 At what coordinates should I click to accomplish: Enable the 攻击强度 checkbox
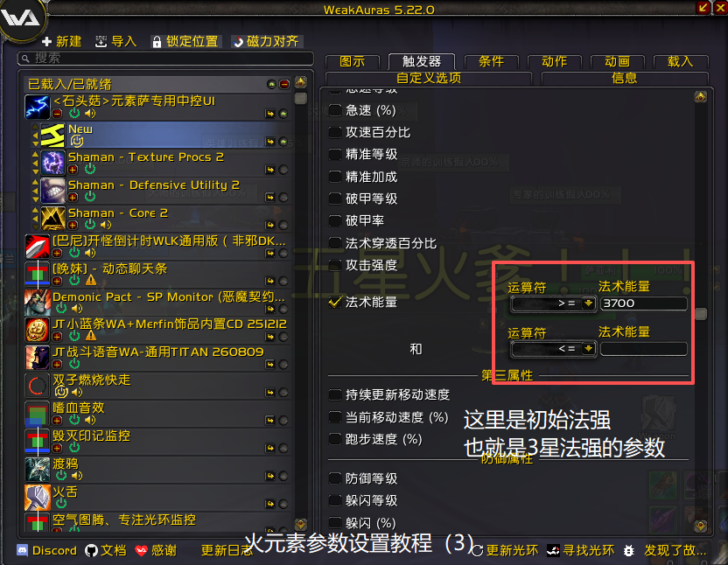click(335, 265)
